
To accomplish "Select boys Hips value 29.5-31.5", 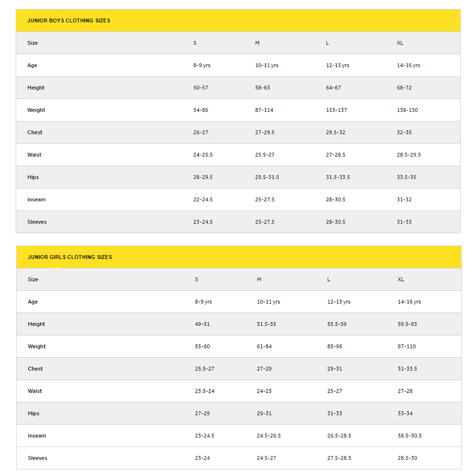I will (267, 177).
